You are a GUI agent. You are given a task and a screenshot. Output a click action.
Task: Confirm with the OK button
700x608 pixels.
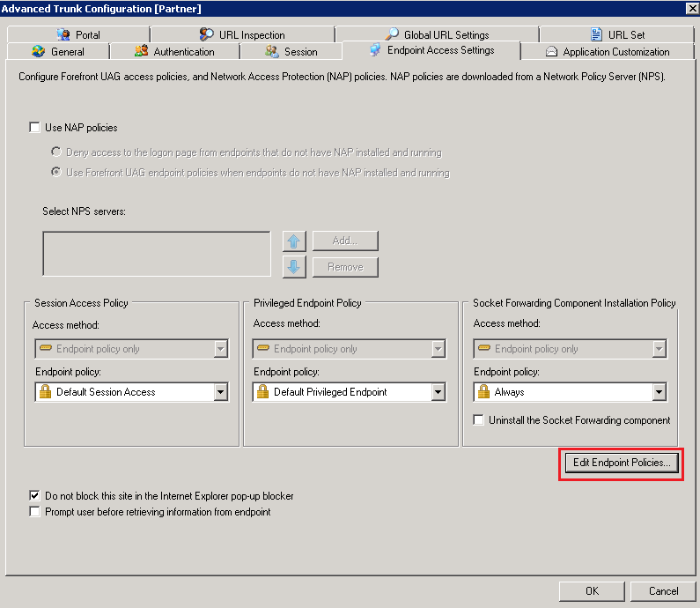click(x=592, y=591)
